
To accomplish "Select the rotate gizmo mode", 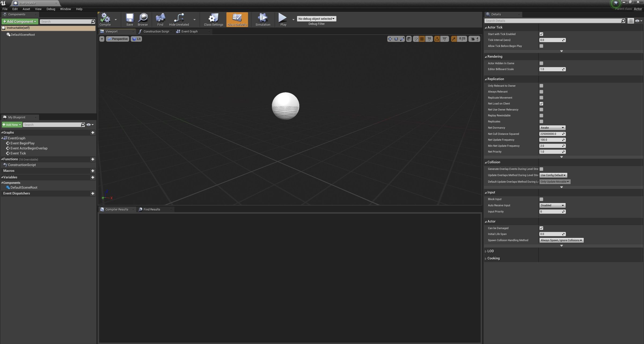I will 396,39.
